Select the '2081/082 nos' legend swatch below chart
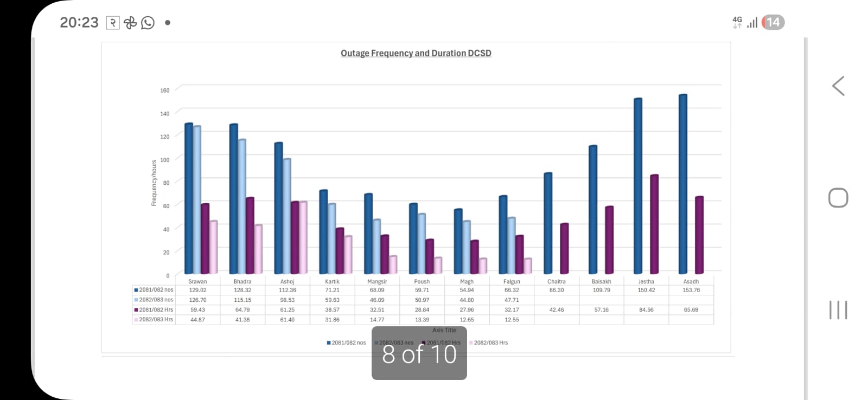 [x=329, y=343]
